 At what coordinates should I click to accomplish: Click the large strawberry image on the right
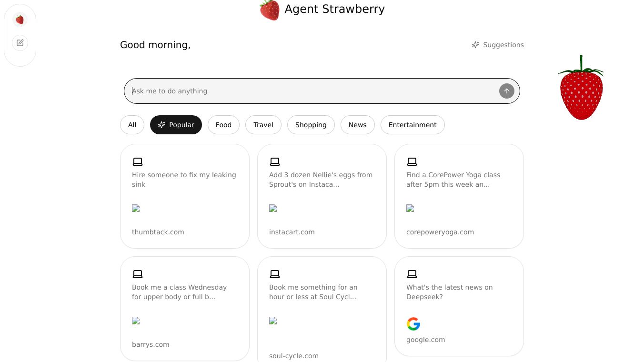point(581,89)
